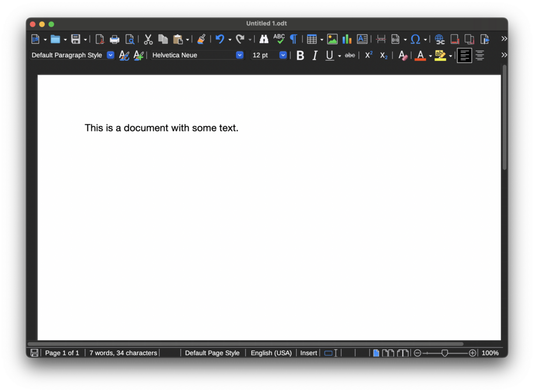The height and width of the screenshot is (392, 534).
Task: Select the Clone Formatting paintbrush
Action: point(201,39)
